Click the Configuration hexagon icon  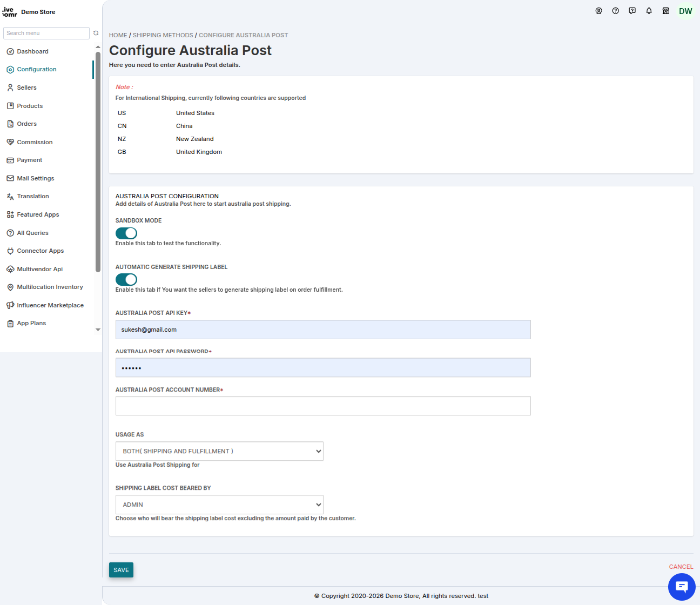10,70
